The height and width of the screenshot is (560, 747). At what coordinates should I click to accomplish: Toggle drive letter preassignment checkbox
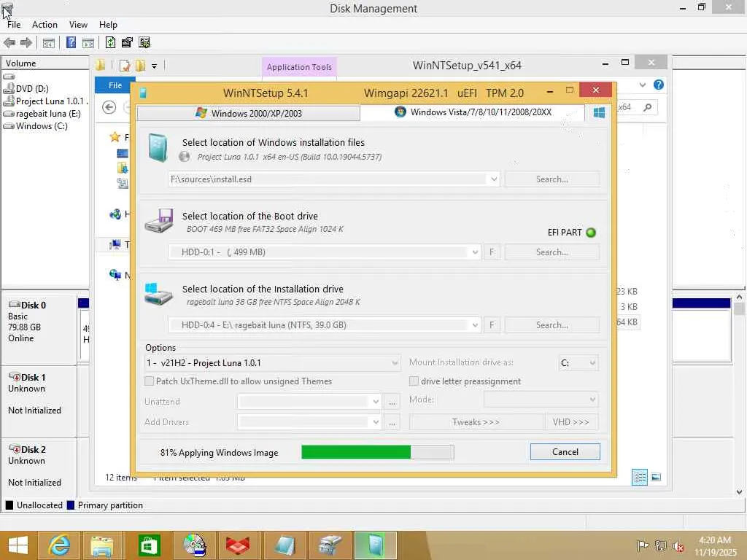tap(414, 381)
